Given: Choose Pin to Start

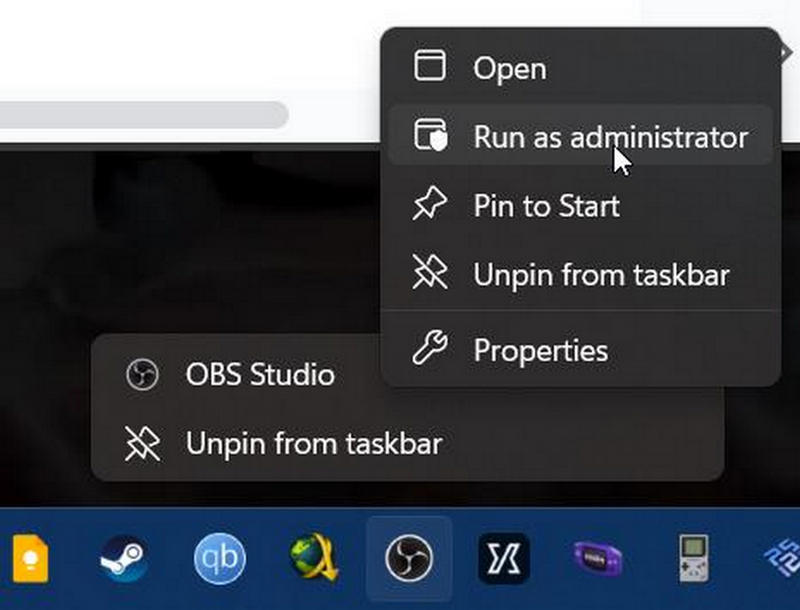Looking at the screenshot, I should (x=581, y=205).
